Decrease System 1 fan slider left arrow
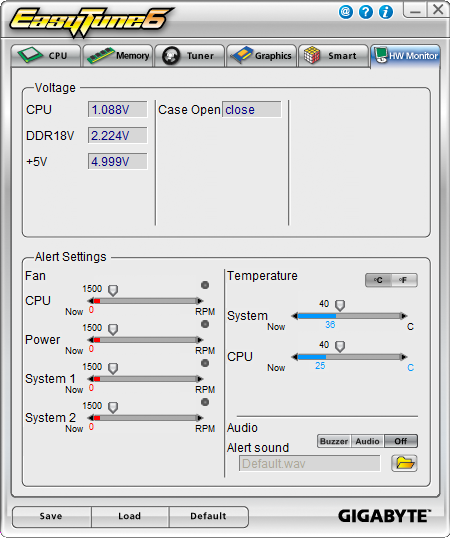Screen dimensions: 450x538 click(x=90, y=379)
